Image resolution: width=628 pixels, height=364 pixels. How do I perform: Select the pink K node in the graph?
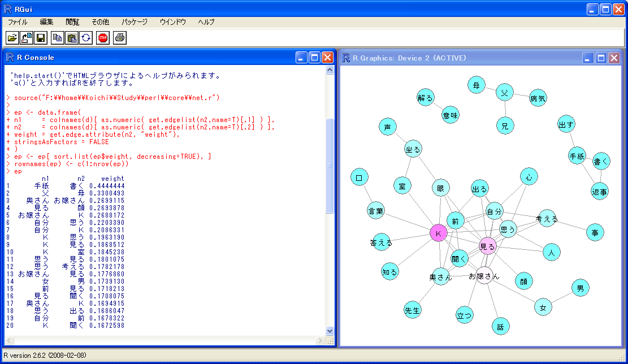[x=438, y=232]
